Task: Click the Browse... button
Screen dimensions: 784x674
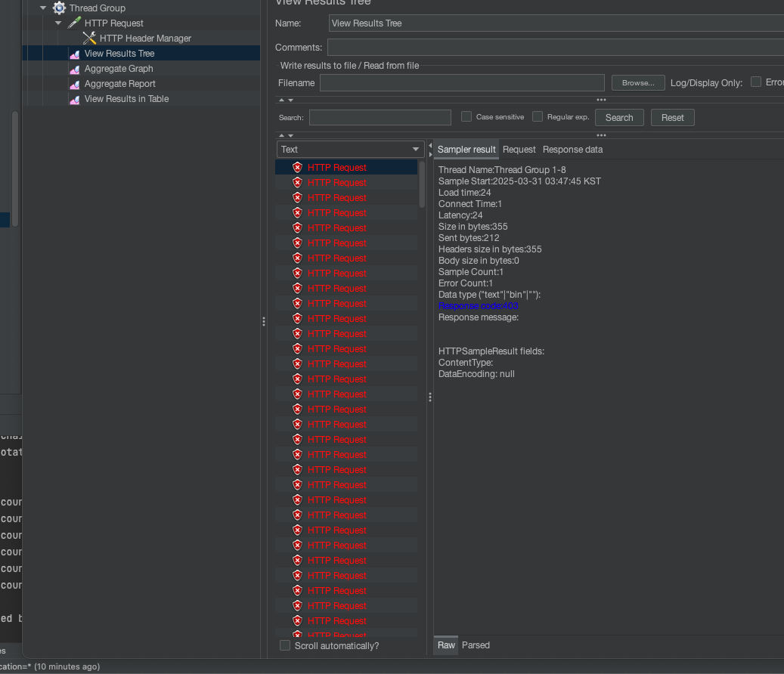Action: point(638,83)
